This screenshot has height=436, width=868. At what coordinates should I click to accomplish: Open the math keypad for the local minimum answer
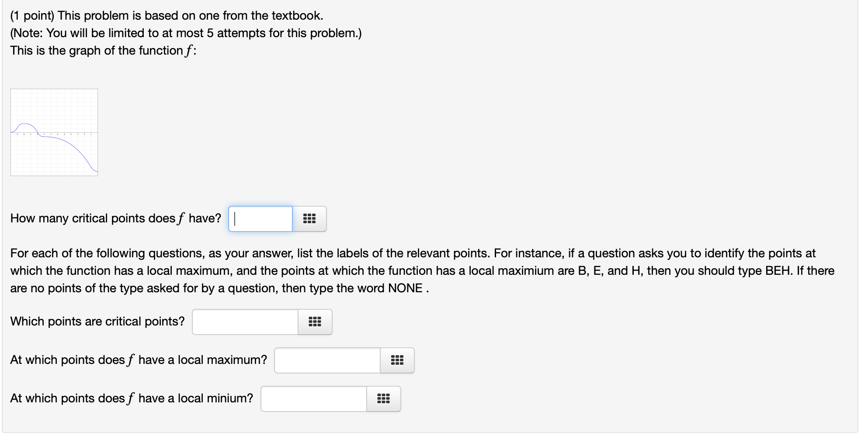pos(383,398)
